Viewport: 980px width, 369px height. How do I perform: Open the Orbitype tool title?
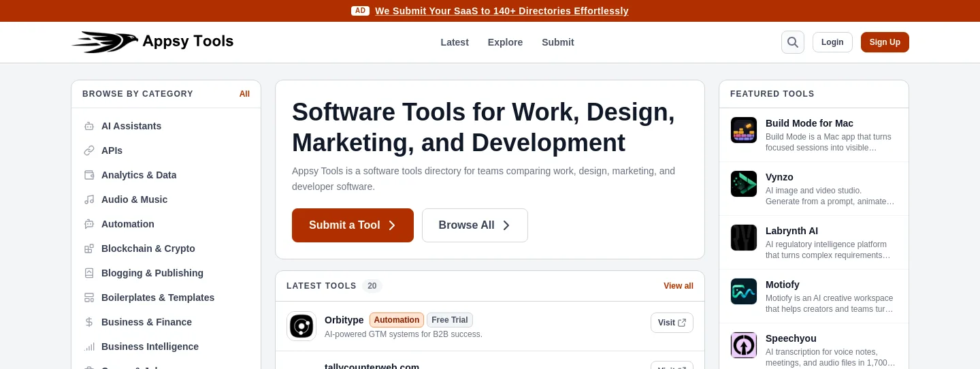(x=344, y=320)
